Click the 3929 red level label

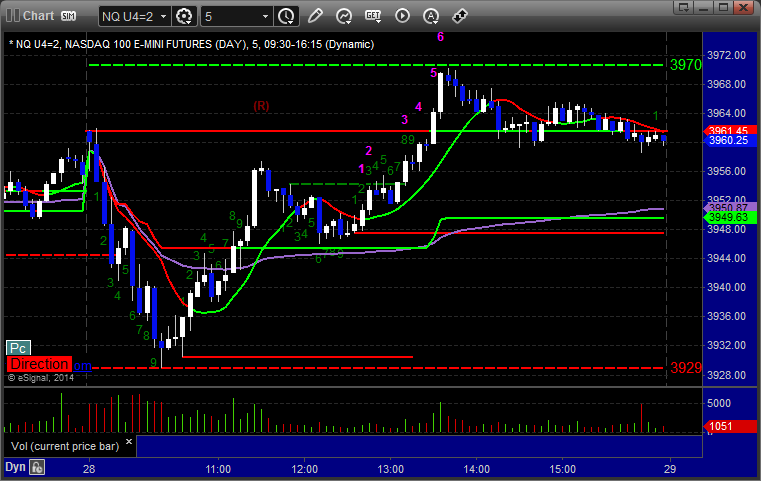point(686,368)
